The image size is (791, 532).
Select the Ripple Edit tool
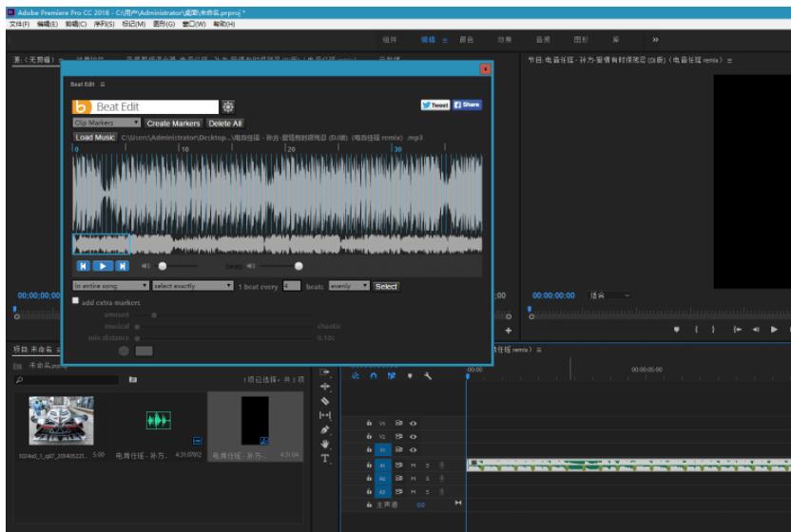[x=325, y=387]
